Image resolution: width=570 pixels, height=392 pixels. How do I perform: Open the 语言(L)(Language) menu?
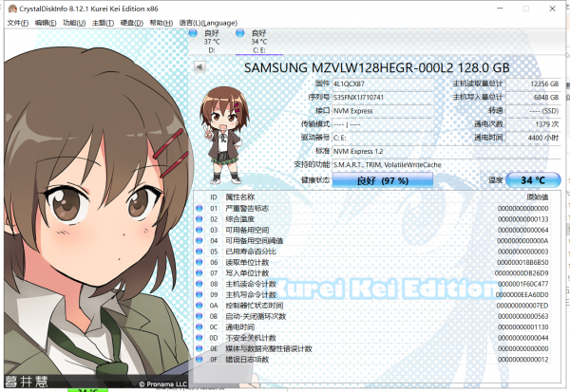pyautogui.click(x=208, y=23)
